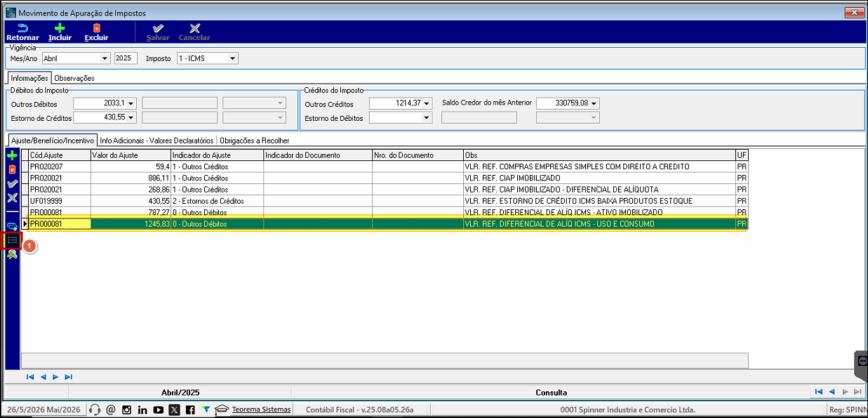Switch to the Observações tab
This screenshot has height=418, width=868.
74,78
